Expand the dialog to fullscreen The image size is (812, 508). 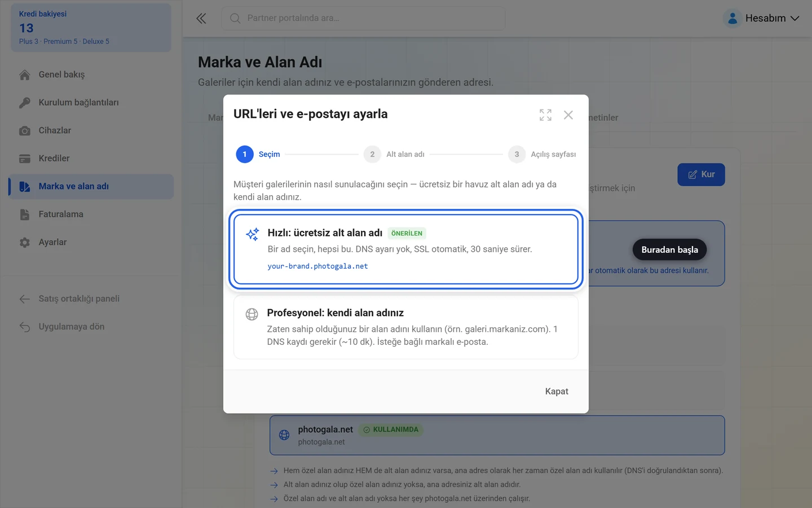pyautogui.click(x=545, y=115)
